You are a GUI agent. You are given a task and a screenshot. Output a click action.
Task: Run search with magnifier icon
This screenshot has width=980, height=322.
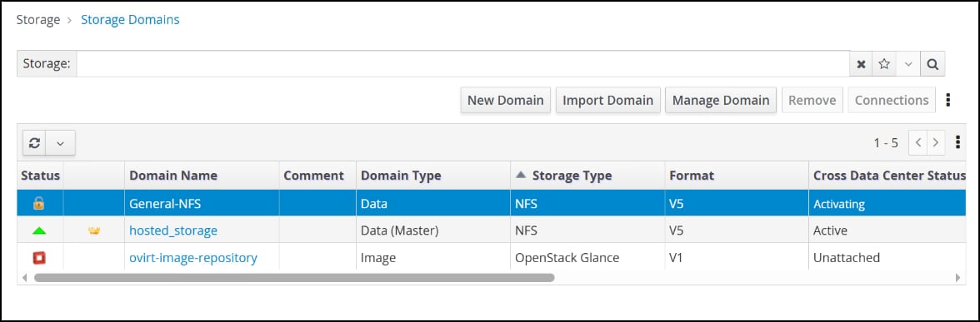point(932,63)
